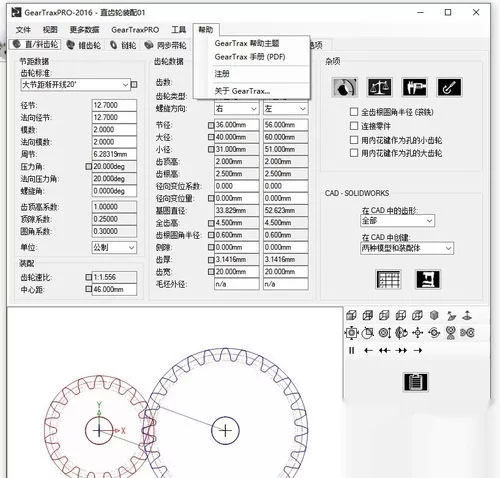
Task: Open 螺旋方向 dropdown showing 左
Action: pyautogui.click(x=285, y=109)
